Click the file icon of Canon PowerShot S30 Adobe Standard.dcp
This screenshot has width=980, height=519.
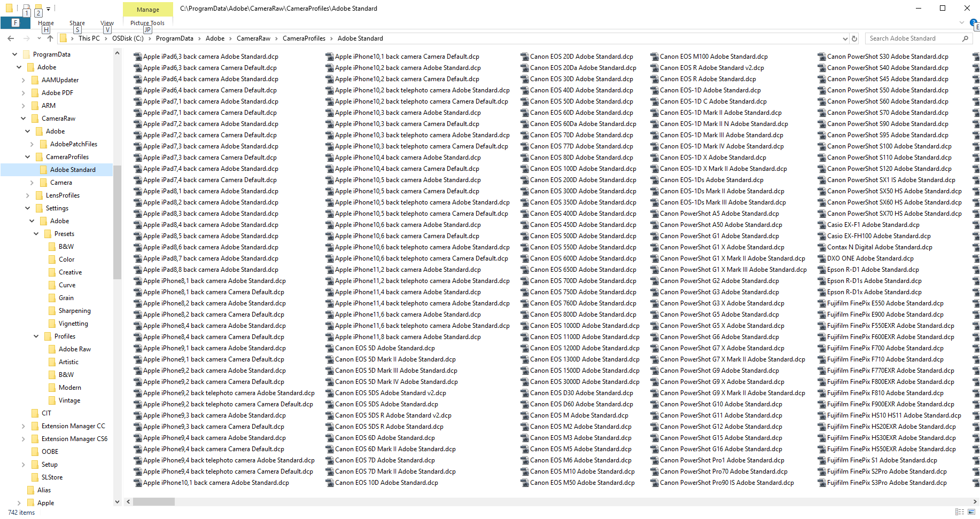tap(821, 57)
